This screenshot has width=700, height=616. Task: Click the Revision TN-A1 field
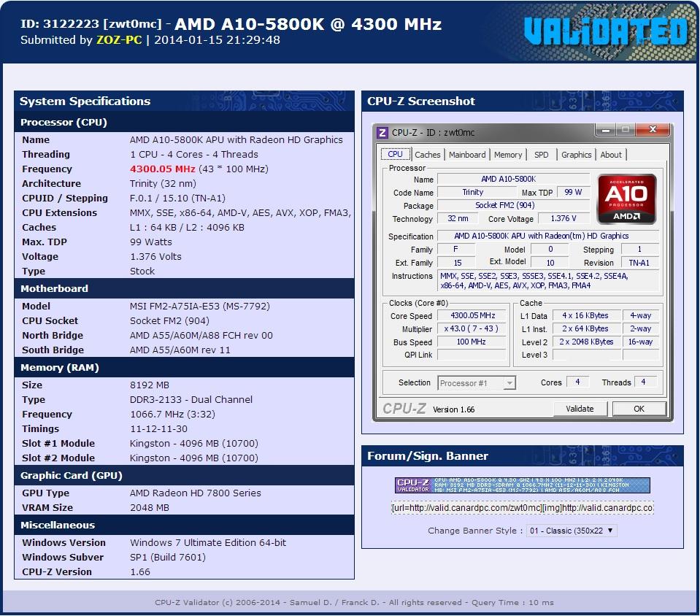[x=639, y=263]
